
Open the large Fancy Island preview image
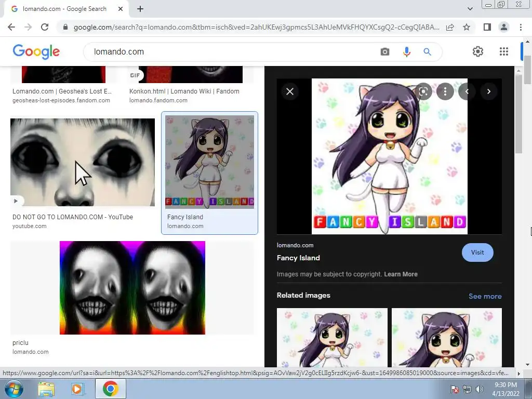[x=390, y=156]
